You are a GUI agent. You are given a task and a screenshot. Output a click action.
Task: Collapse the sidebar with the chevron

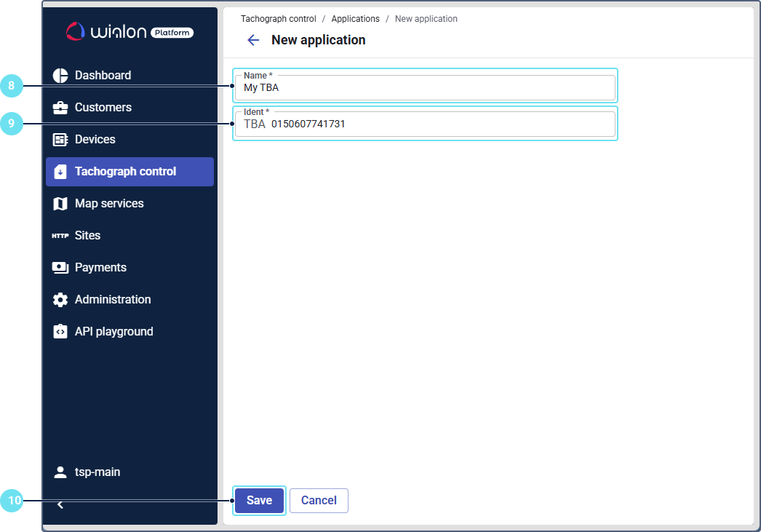click(60, 505)
